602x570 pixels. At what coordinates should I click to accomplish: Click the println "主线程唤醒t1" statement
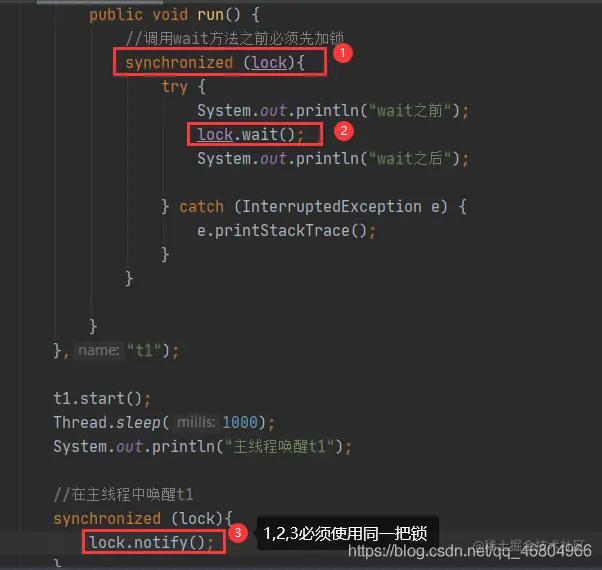pyautogui.click(x=202, y=446)
